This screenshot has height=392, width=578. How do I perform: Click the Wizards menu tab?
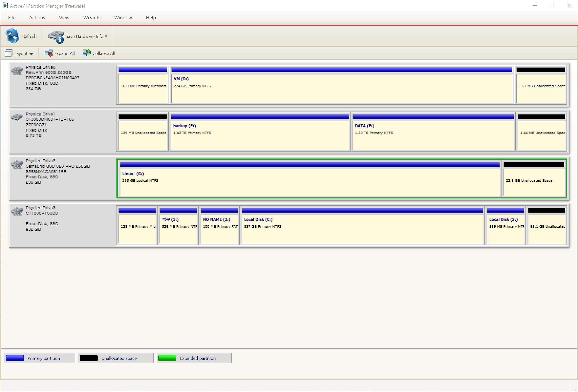(92, 18)
